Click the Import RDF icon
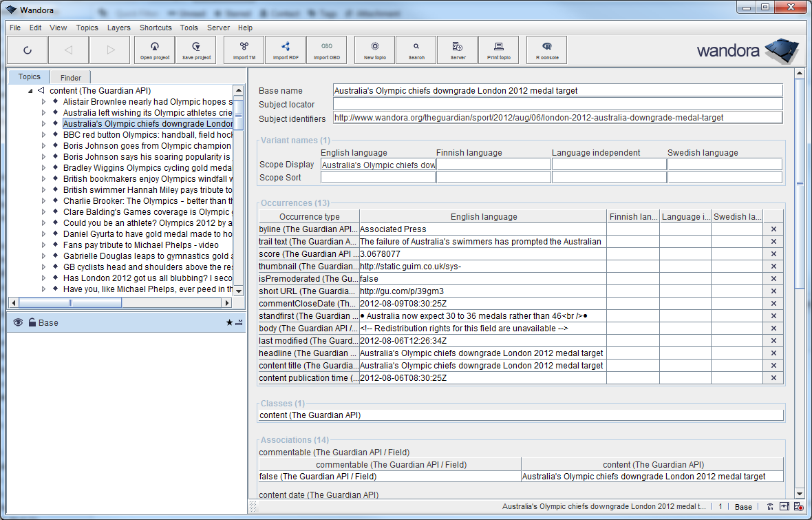The image size is (812, 520). coord(286,50)
